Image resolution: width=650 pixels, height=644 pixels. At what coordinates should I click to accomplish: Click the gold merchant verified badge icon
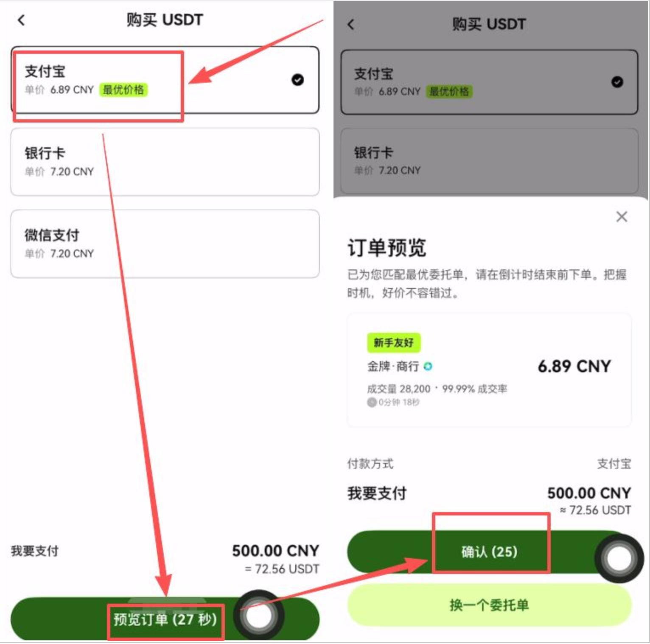(428, 366)
